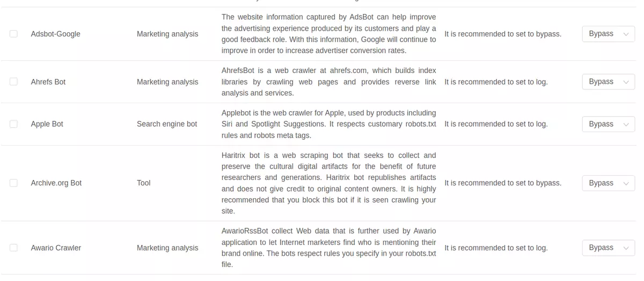Viewport: 644px width, 281px height.
Task: Check the Apple Bot row checkbox
Action: (x=13, y=124)
